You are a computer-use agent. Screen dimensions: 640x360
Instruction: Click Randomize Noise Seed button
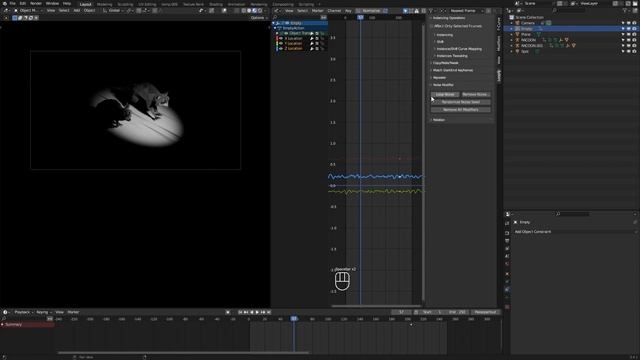point(461,102)
